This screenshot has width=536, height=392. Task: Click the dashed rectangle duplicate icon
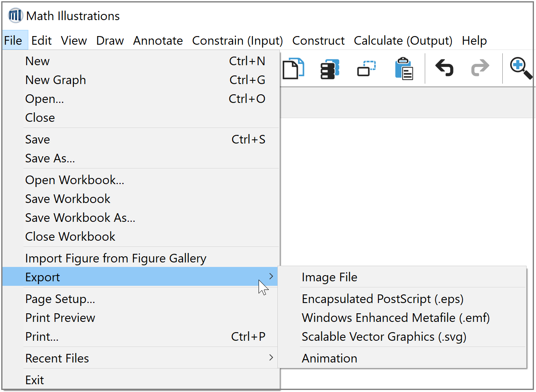point(366,68)
